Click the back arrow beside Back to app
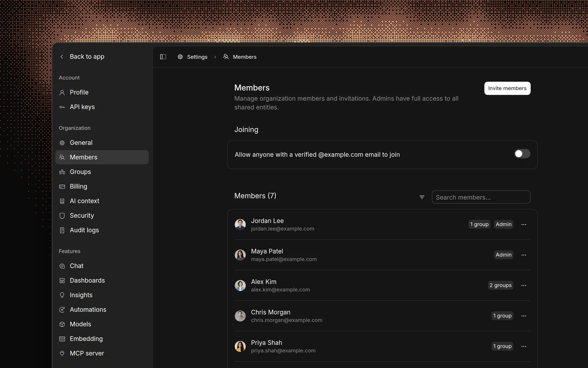 click(x=62, y=57)
